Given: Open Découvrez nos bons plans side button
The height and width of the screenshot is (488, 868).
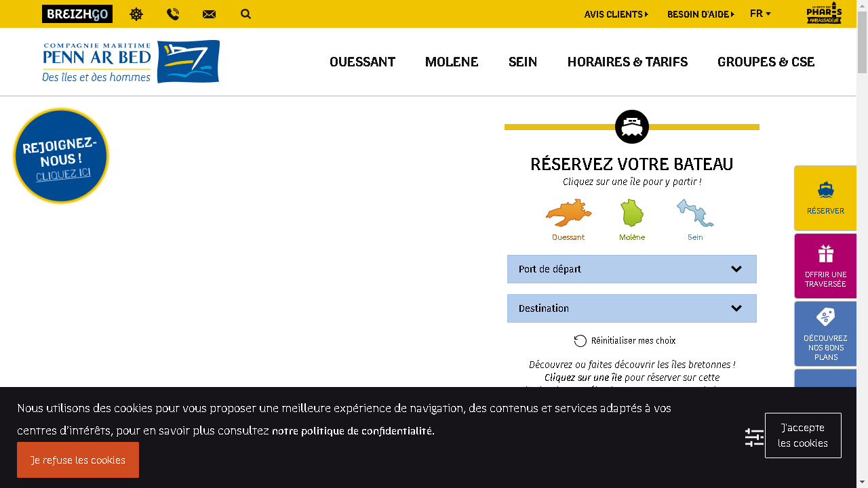Looking at the screenshot, I should pos(825,333).
